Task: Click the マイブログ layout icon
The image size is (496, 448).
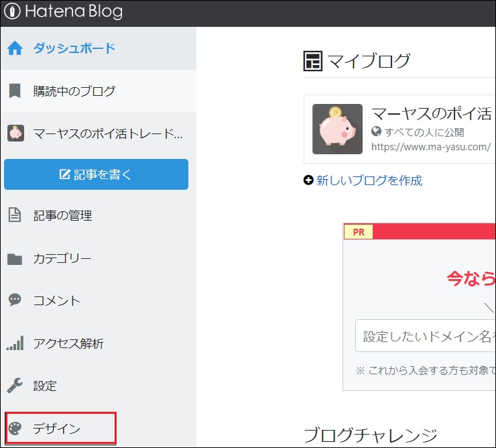Action: [x=312, y=61]
